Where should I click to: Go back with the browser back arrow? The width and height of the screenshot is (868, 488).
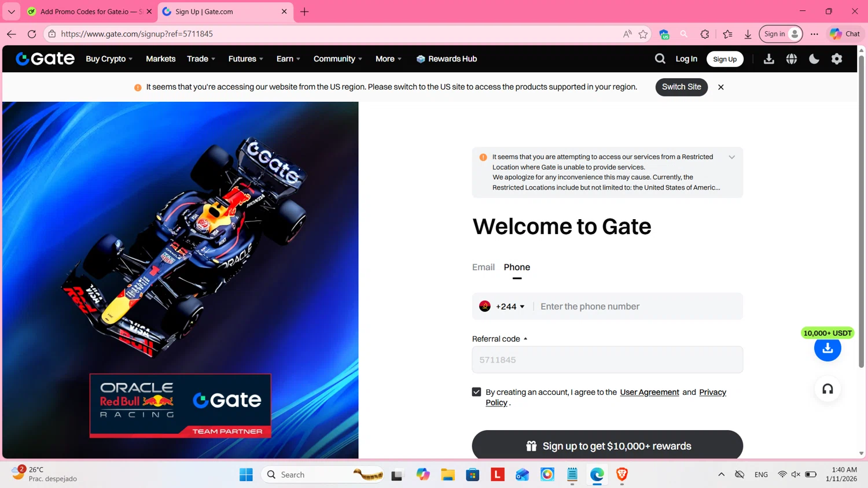[12, 34]
